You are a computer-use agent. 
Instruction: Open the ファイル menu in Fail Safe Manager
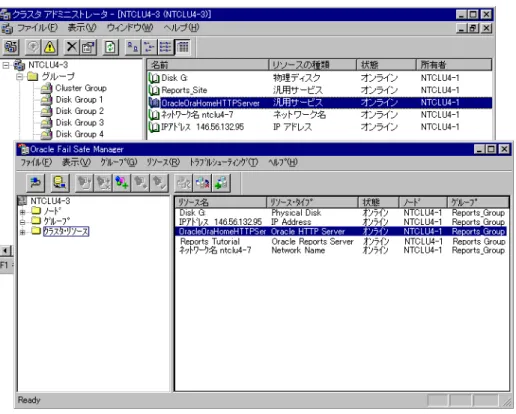[36, 163]
